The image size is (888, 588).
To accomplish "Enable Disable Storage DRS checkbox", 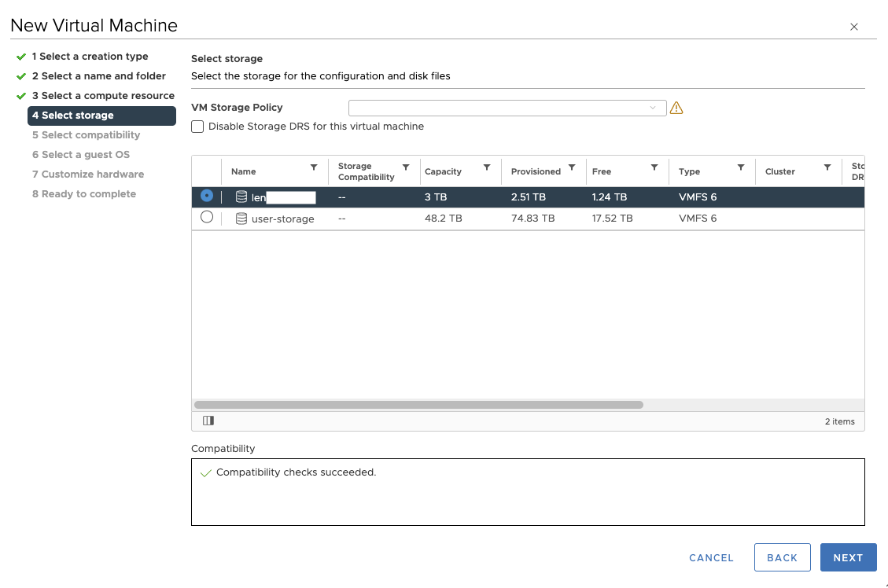I will (197, 127).
